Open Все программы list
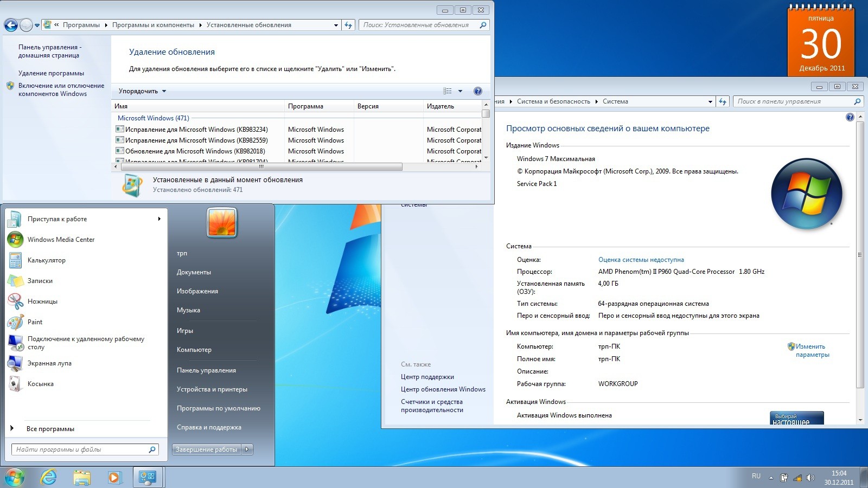Viewport: 868px width, 488px height. click(50, 429)
